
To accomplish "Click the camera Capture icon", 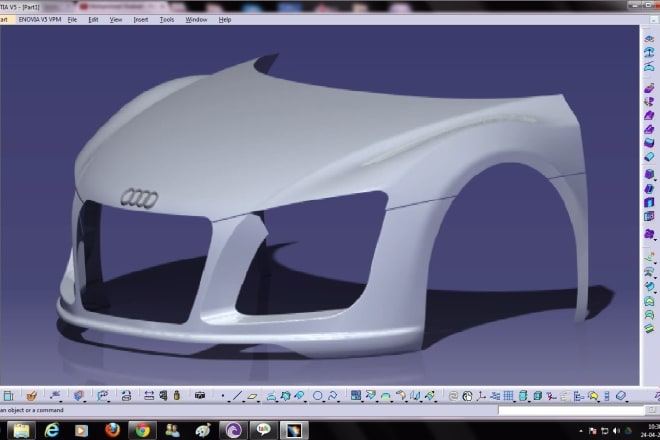I will click(x=200, y=395).
